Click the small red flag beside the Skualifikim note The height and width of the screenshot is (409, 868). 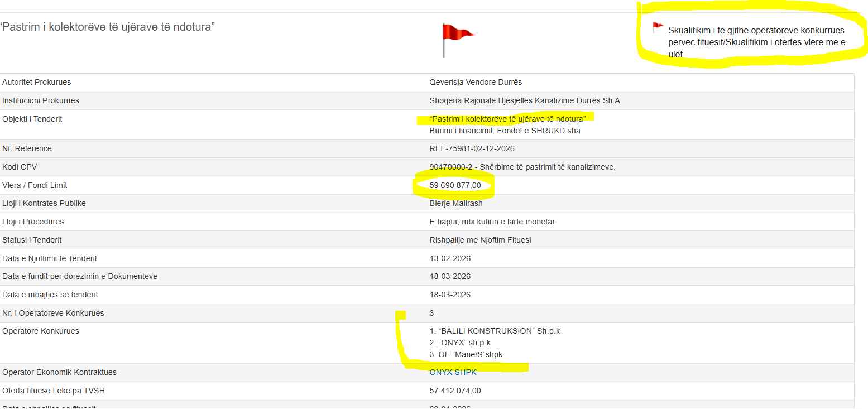pos(658,27)
